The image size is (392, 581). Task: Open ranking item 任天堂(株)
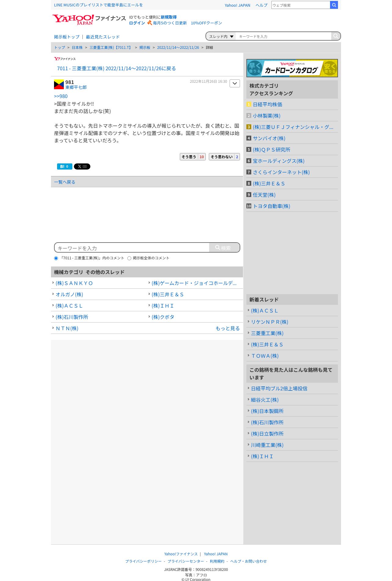click(x=264, y=195)
